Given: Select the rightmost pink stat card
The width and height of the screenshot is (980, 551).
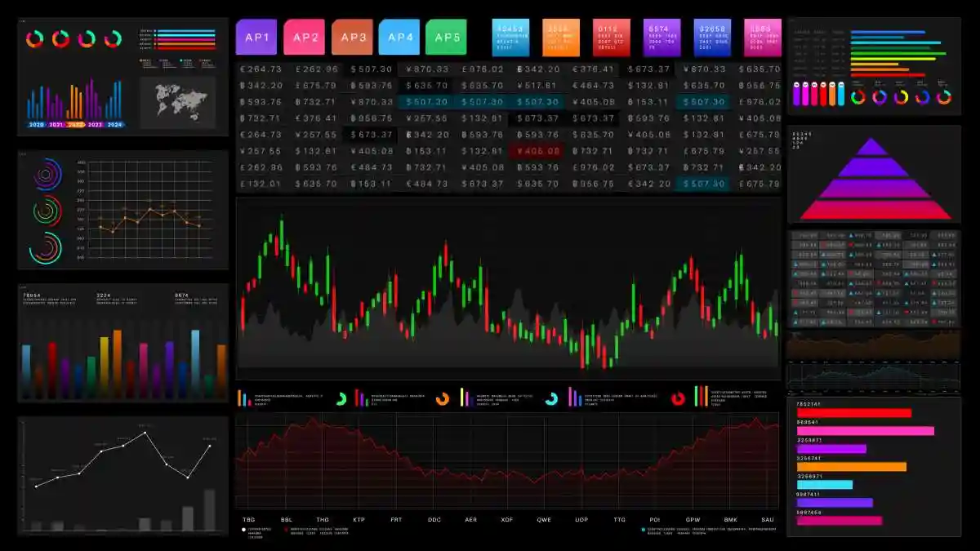Looking at the screenshot, I should pyautogui.click(x=763, y=38).
